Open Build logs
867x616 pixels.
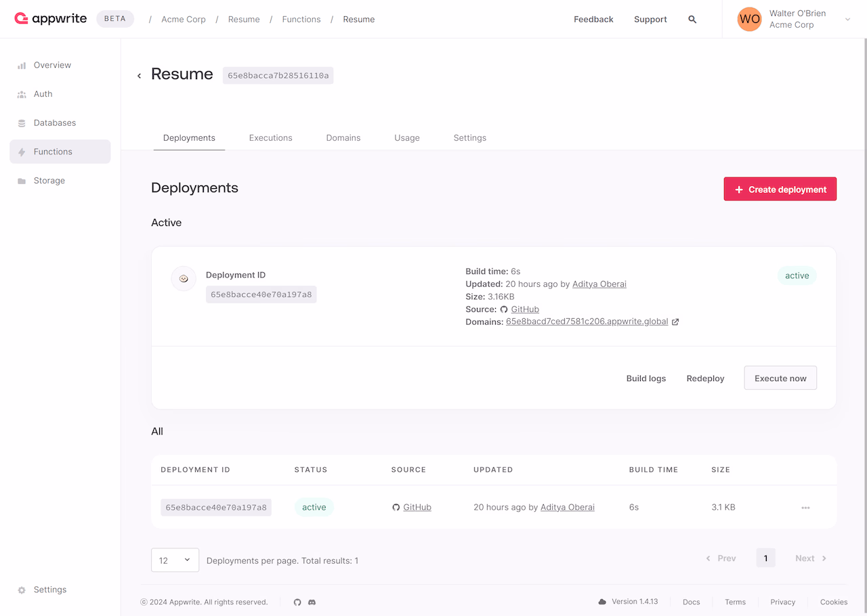coord(646,378)
